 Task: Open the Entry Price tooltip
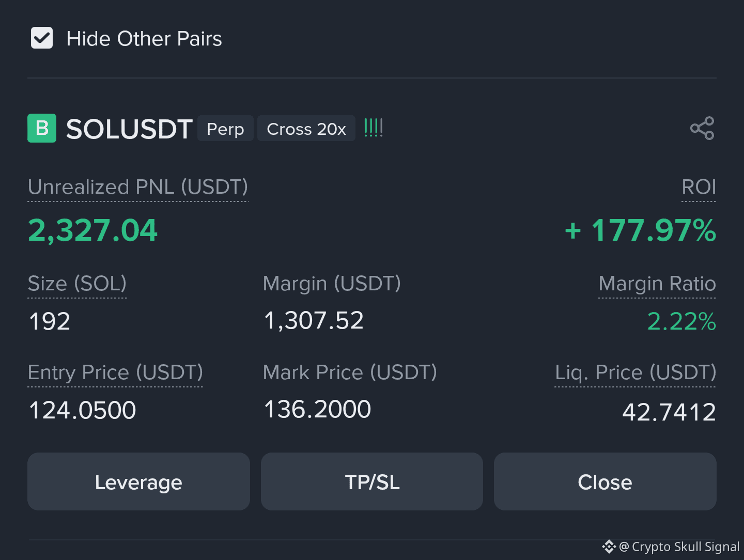coord(115,372)
